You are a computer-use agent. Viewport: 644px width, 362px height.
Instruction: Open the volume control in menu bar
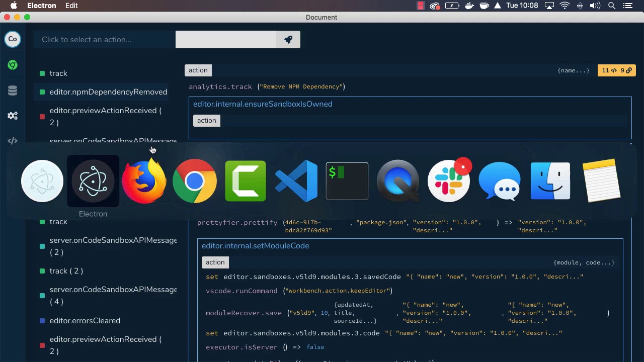[595, 6]
